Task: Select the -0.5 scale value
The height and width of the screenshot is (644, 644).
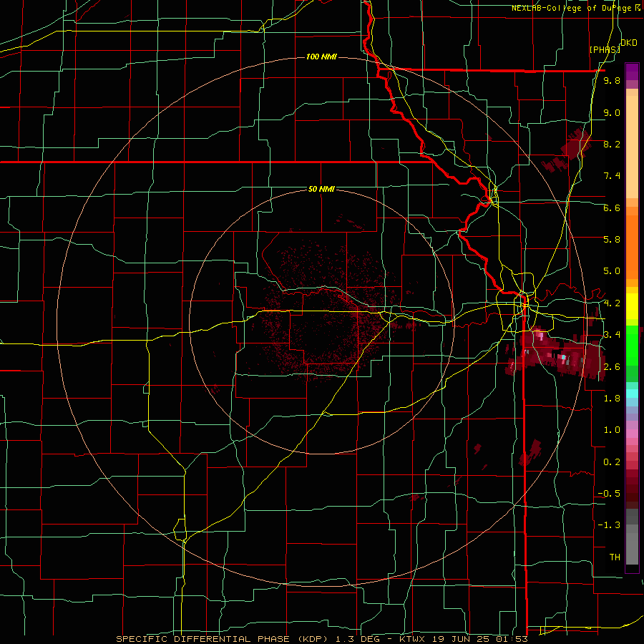Action: (609, 493)
